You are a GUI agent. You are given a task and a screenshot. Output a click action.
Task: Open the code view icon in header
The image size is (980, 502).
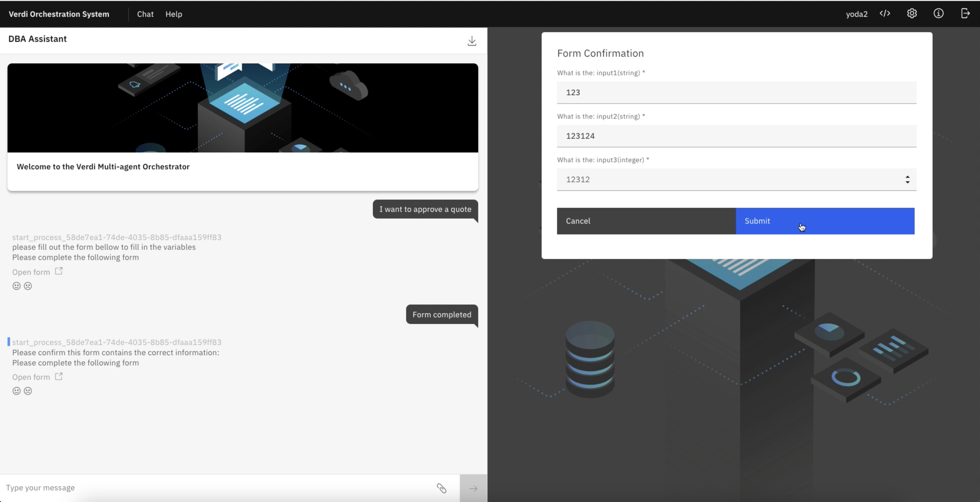885,14
